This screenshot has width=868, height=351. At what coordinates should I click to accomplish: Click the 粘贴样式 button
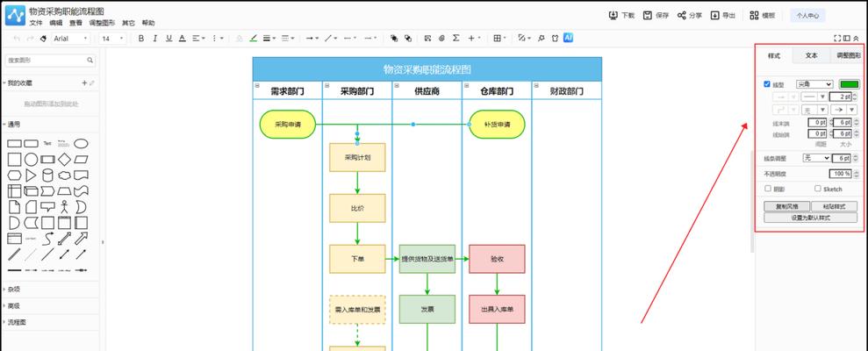coord(834,206)
